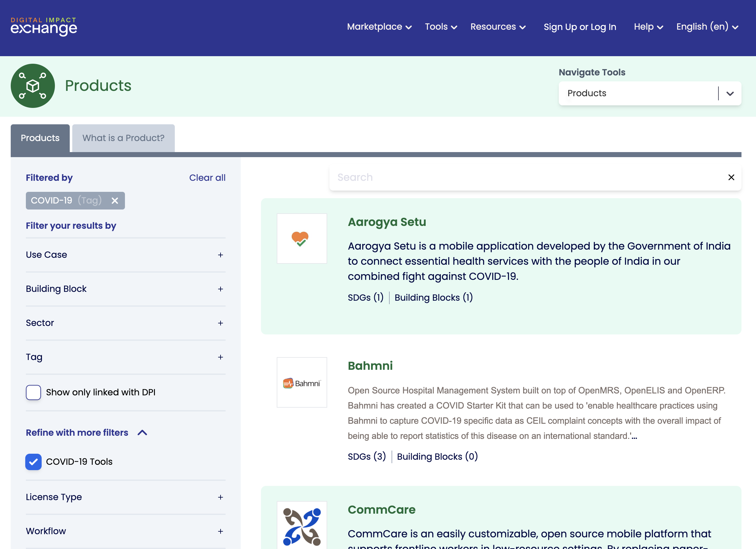This screenshot has height=549, width=756.
Task: Click SDGs (3) on Bahmni card
Action: [367, 456]
